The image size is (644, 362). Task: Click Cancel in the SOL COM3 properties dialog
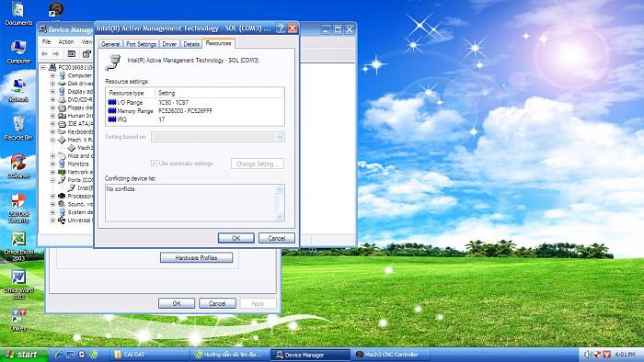click(x=276, y=238)
